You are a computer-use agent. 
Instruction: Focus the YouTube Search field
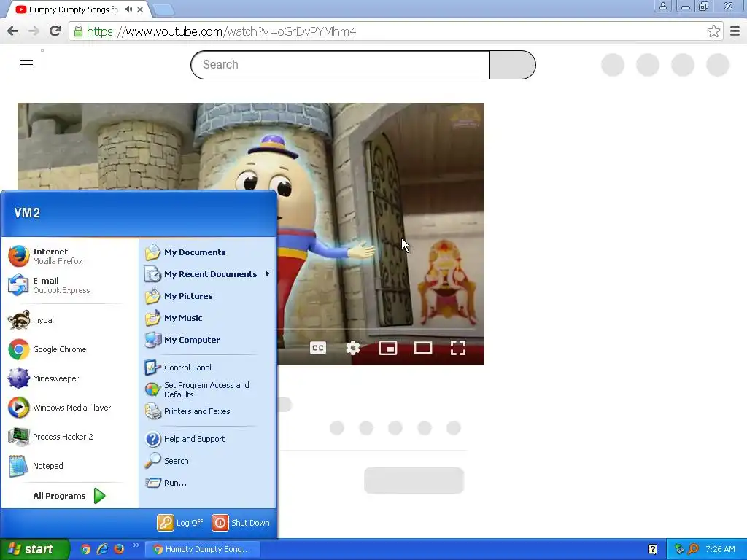coord(340,65)
